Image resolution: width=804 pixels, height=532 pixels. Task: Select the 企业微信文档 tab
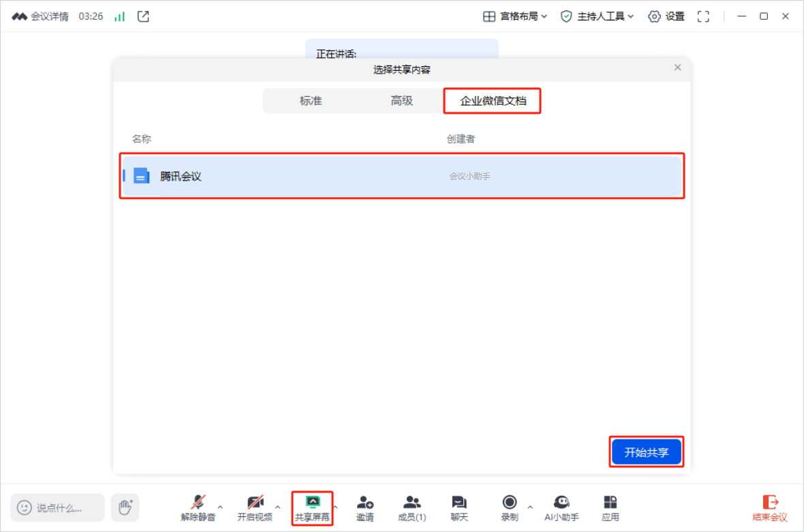pyautogui.click(x=493, y=101)
